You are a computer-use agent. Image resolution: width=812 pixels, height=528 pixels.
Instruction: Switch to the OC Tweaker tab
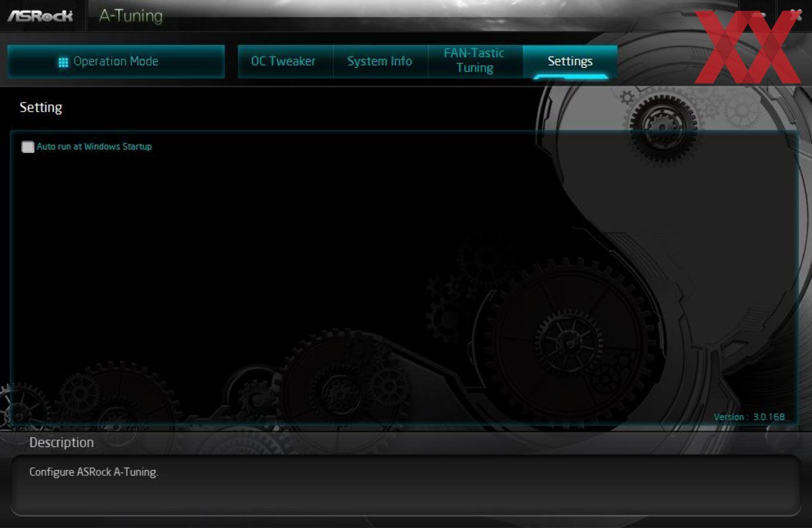(284, 61)
